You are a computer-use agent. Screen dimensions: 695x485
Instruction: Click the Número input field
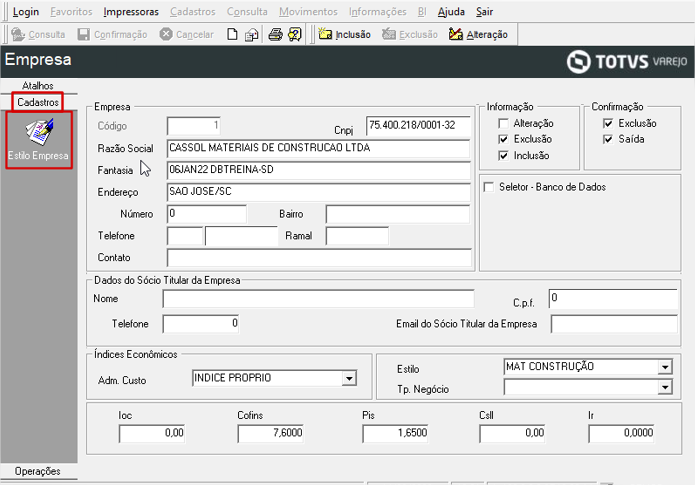pos(207,214)
